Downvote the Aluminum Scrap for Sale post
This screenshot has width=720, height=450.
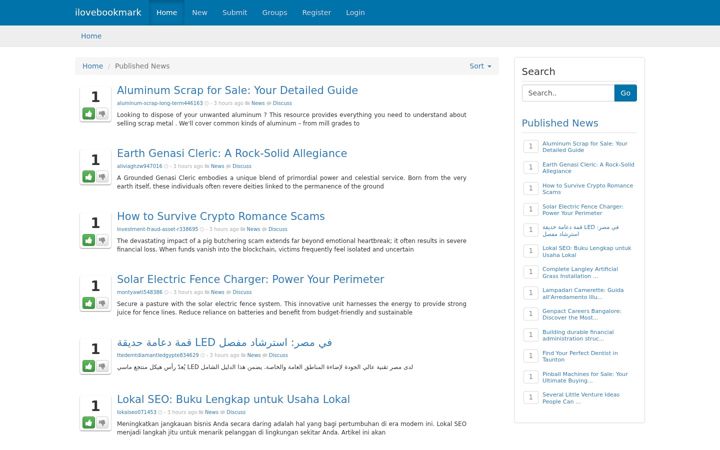click(102, 113)
